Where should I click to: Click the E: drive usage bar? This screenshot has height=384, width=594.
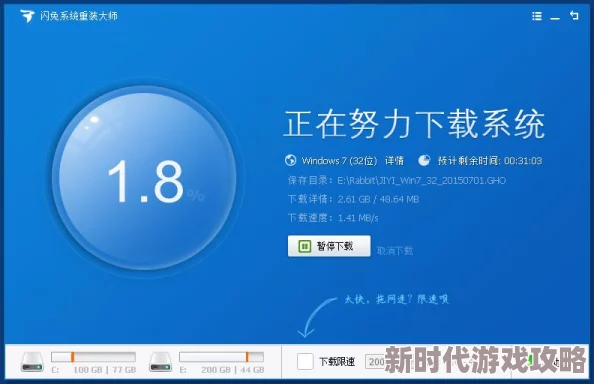[x=222, y=357]
